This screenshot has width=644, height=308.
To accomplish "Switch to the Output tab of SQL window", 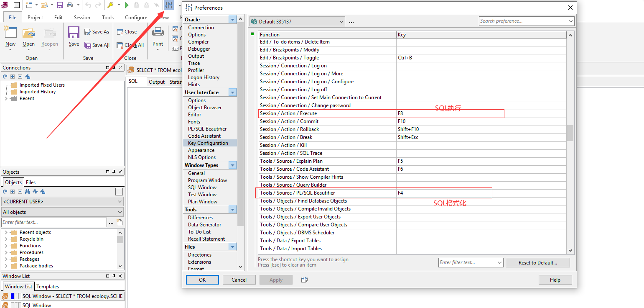I will click(x=157, y=82).
